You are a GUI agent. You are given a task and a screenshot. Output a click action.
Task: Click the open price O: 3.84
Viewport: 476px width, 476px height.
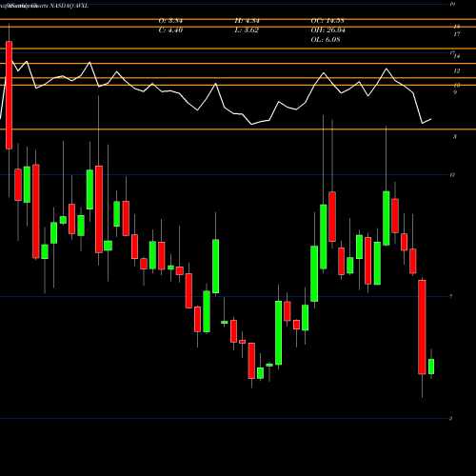tap(170, 21)
